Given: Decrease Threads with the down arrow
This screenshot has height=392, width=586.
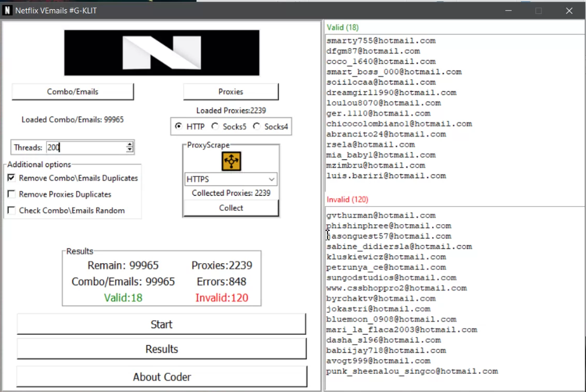Looking at the screenshot, I should coord(130,150).
